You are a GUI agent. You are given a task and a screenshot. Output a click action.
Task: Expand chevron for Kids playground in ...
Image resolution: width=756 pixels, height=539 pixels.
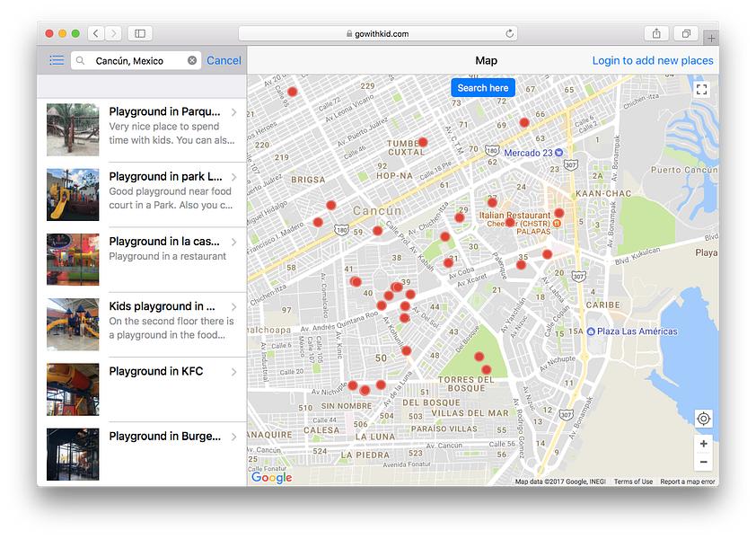pos(233,307)
